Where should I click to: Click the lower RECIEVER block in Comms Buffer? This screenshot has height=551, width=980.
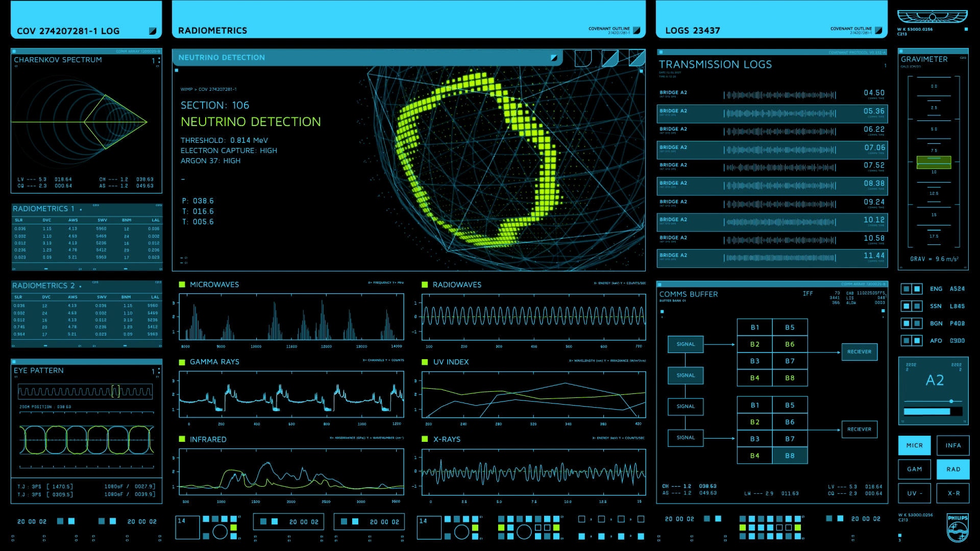pos(859,429)
